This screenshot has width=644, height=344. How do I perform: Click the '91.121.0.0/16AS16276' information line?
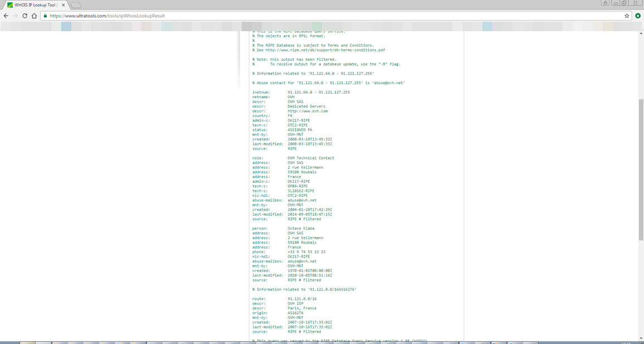pos(304,290)
